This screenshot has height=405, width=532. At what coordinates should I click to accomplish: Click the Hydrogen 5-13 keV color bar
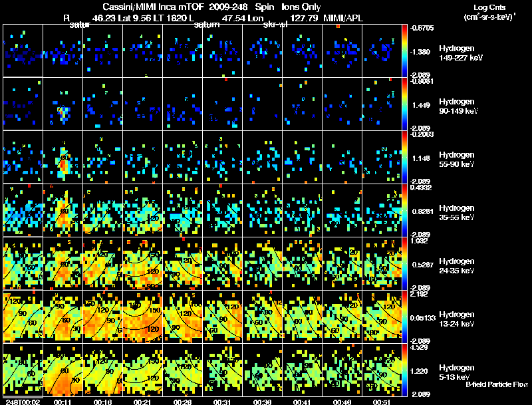coord(404,370)
